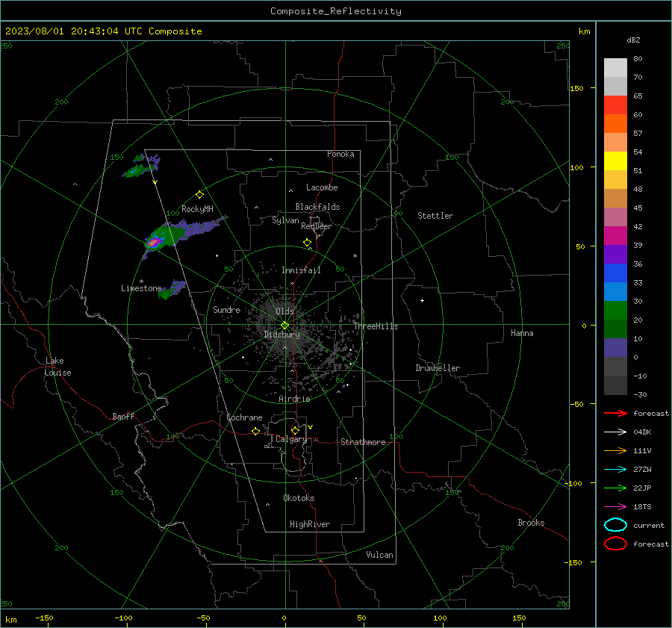672x628 pixels.
Task: Click the yellow V marker east of Calgary
Action: coord(311,427)
